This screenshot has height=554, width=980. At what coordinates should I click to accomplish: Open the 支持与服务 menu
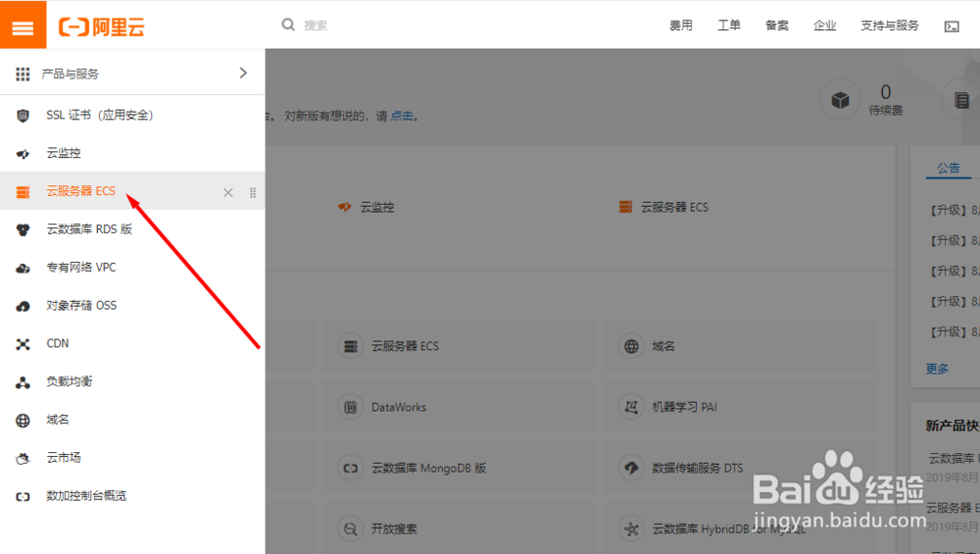(x=890, y=25)
